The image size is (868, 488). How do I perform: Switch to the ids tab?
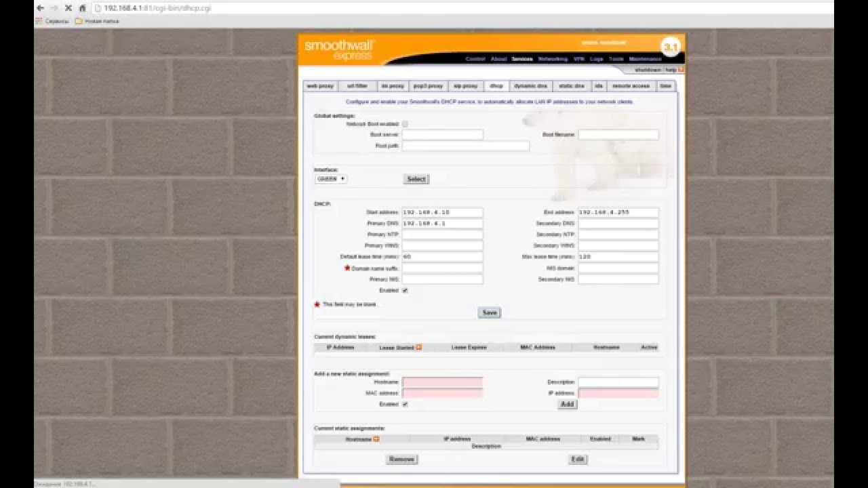(598, 86)
